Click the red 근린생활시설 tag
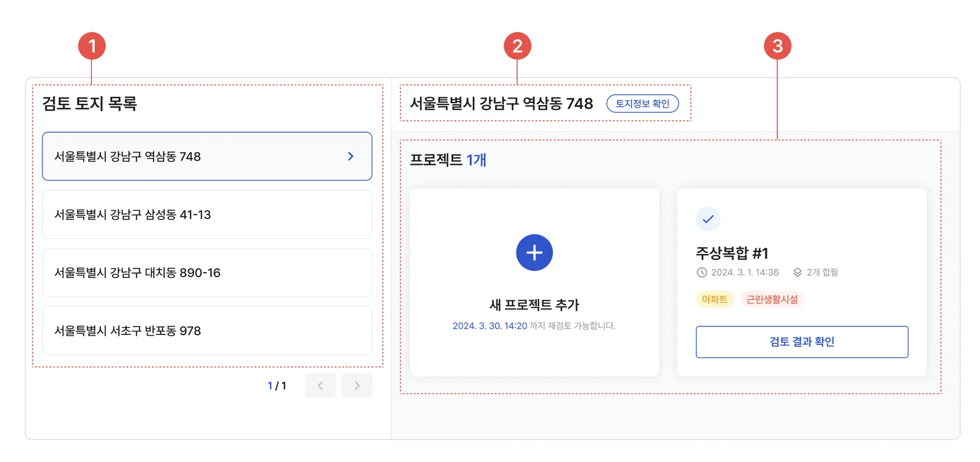This screenshot has width=980, height=462. point(772,299)
